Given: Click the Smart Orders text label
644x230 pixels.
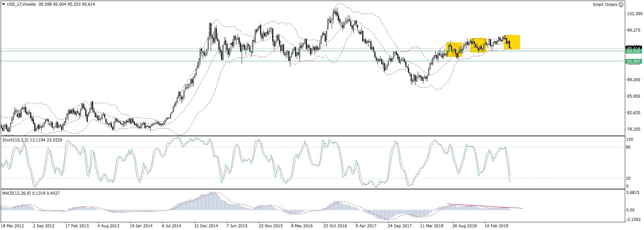Looking at the screenshot, I should point(605,5).
